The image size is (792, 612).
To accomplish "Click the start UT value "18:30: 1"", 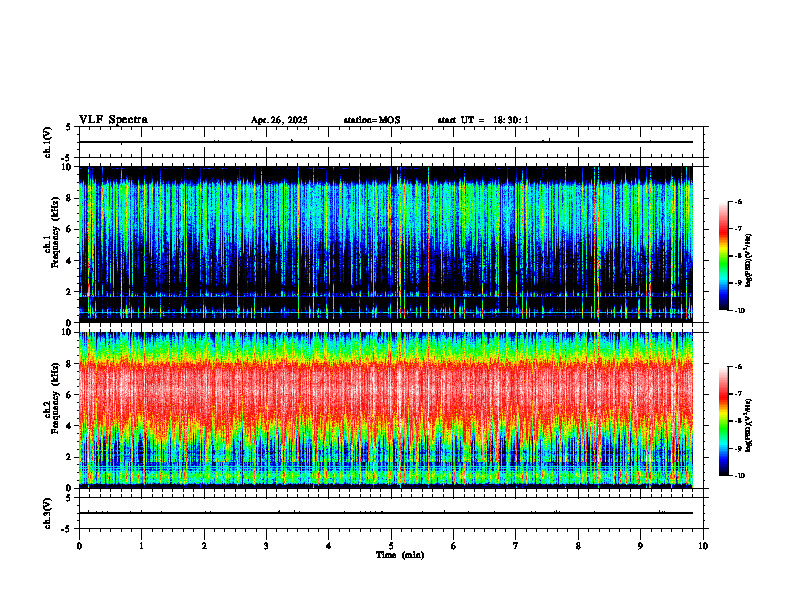I will [x=511, y=120].
